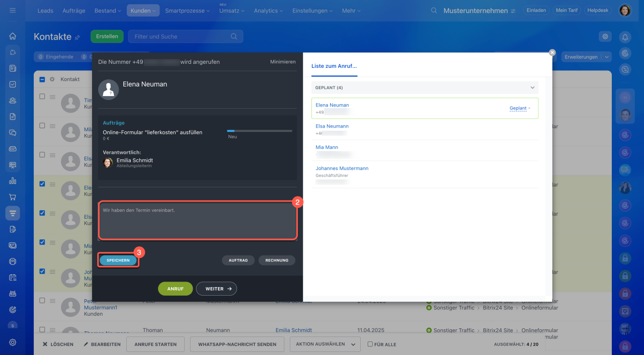This screenshot has width=644, height=355.
Task: Close the call panel with X icon
Action: tap(552, 52)
